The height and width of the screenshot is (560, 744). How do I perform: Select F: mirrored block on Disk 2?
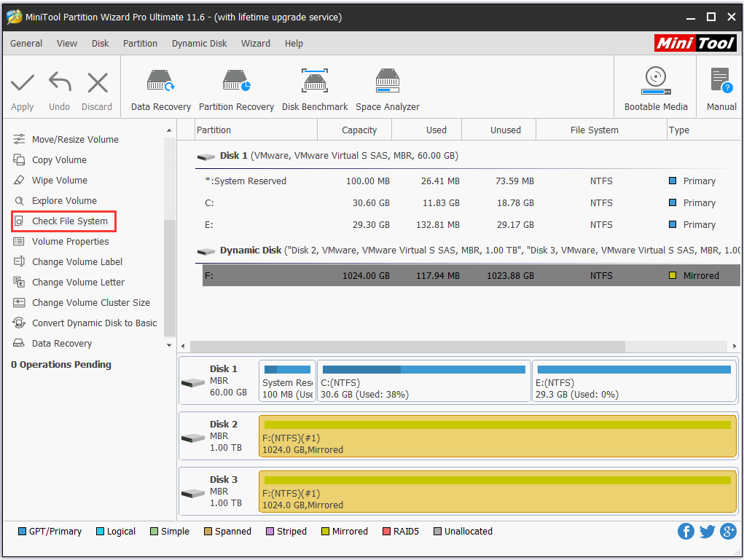[x=497, y=437]
